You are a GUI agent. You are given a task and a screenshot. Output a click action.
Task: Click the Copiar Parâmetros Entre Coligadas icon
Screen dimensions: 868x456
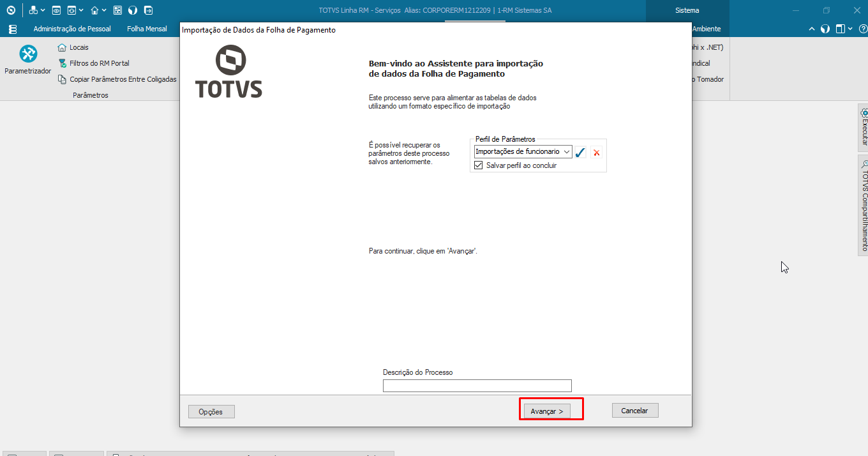point(62,79)
